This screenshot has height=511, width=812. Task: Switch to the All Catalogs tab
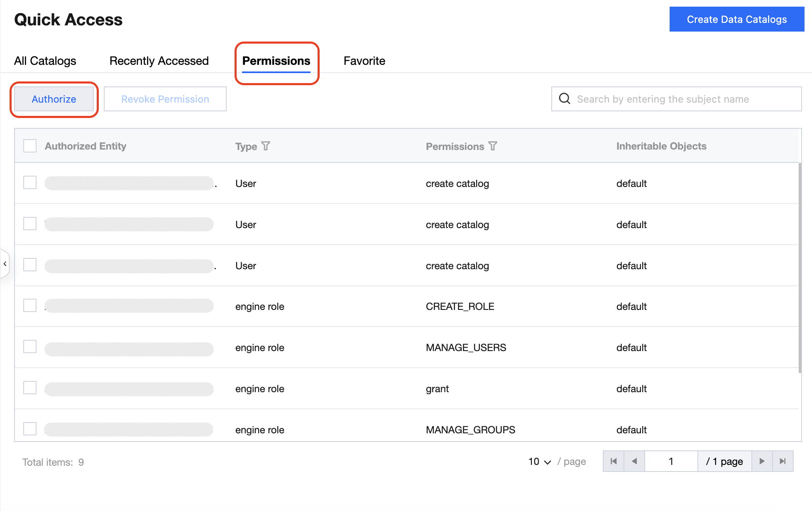[x=45, y=61]
